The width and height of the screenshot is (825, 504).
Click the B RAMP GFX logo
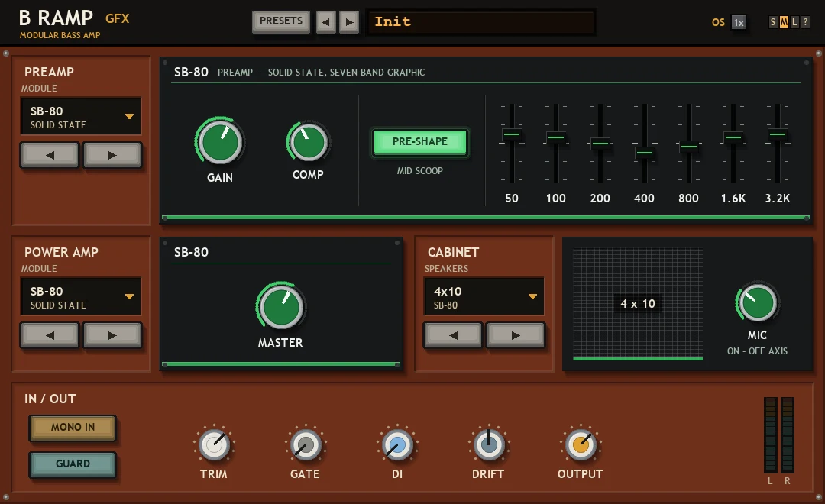click(x=73, y=24)
